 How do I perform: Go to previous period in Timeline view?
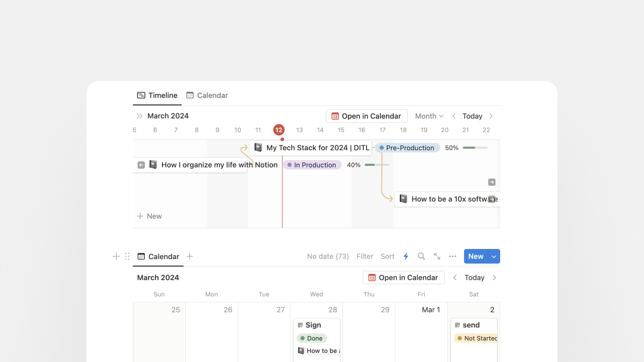[x=454, y=116]
